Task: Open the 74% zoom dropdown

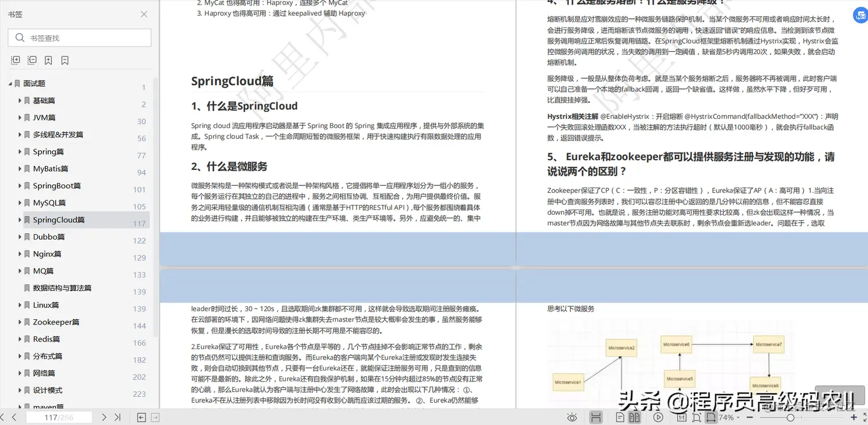Action: click(x=729, y=418)
